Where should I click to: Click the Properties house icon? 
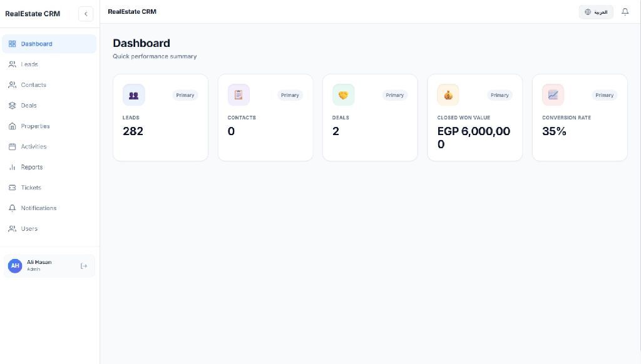(x=13, y=126)
